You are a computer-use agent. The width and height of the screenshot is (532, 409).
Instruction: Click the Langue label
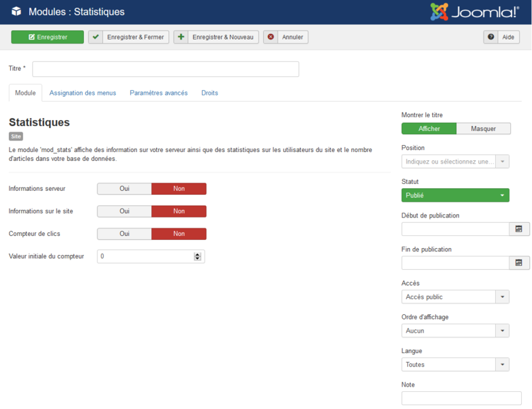pyautogui.click(x=411, y=350)
